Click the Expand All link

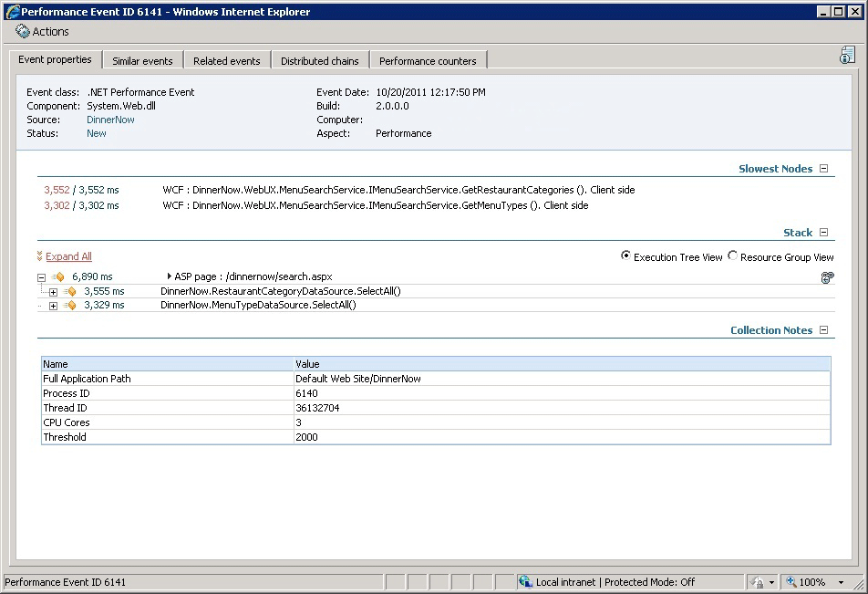(68, 256)
